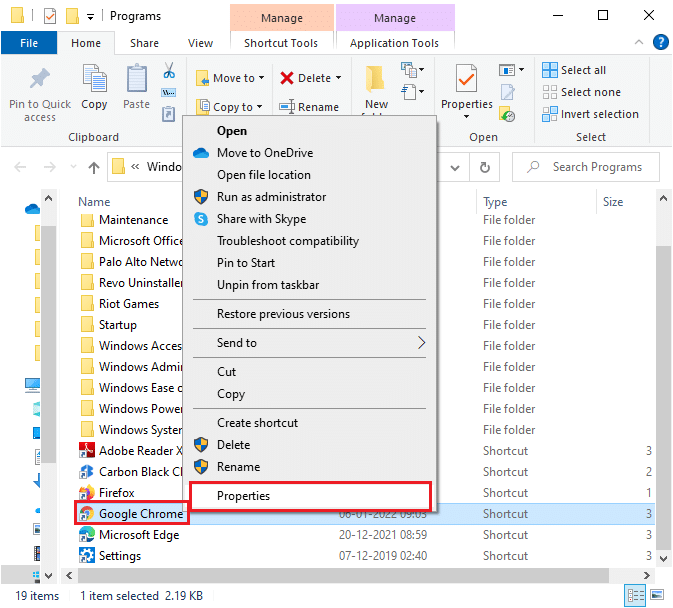
Task: Click the Pin to Quick access icon
Action: tap(39, 79)
